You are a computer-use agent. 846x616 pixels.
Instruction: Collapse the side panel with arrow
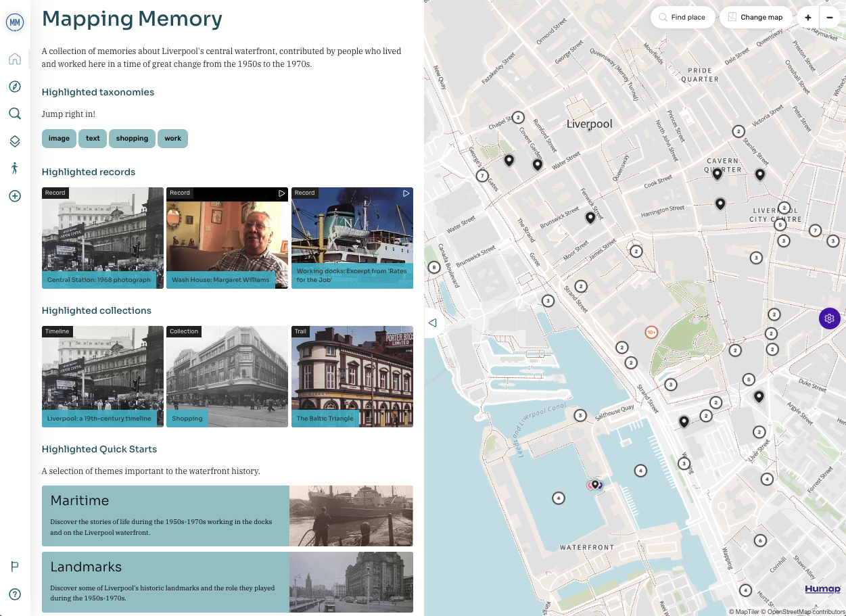(x=433, y=323)
